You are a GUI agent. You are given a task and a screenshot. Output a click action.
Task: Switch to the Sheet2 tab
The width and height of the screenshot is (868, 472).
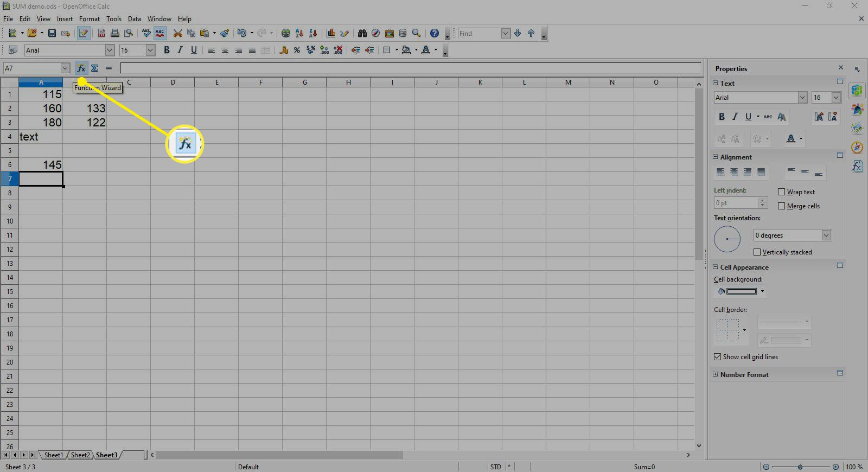click(x=80, y=455)
